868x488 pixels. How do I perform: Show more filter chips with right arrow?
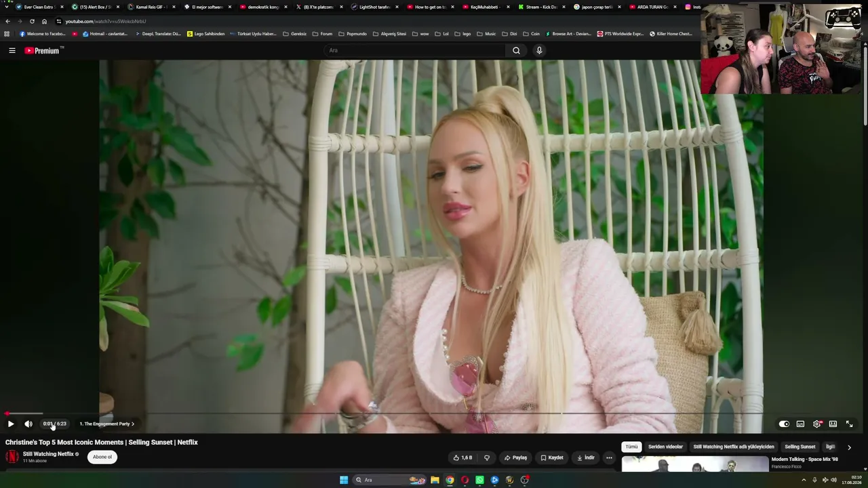(849, 447)
